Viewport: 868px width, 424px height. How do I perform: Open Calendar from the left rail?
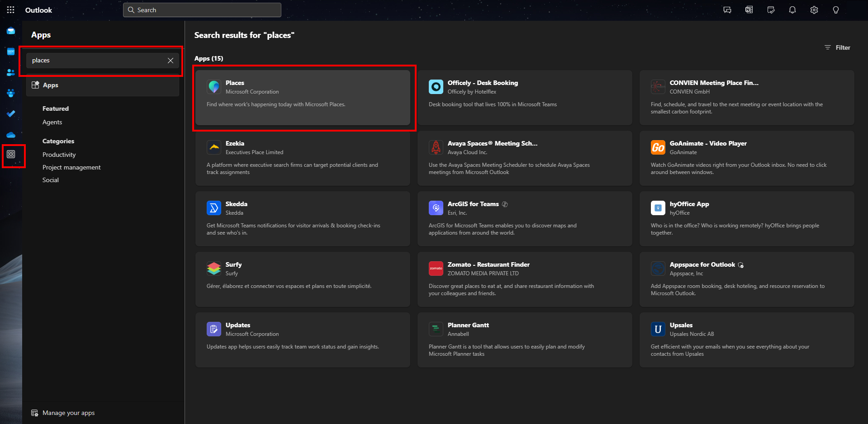[11, 52]
